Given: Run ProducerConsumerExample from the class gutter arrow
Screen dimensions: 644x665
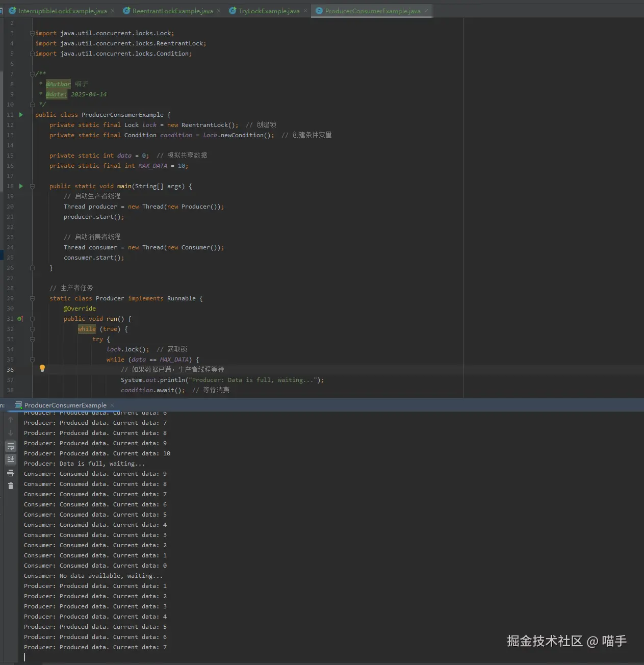Looking at the screenshot, I should click(21, 115).
